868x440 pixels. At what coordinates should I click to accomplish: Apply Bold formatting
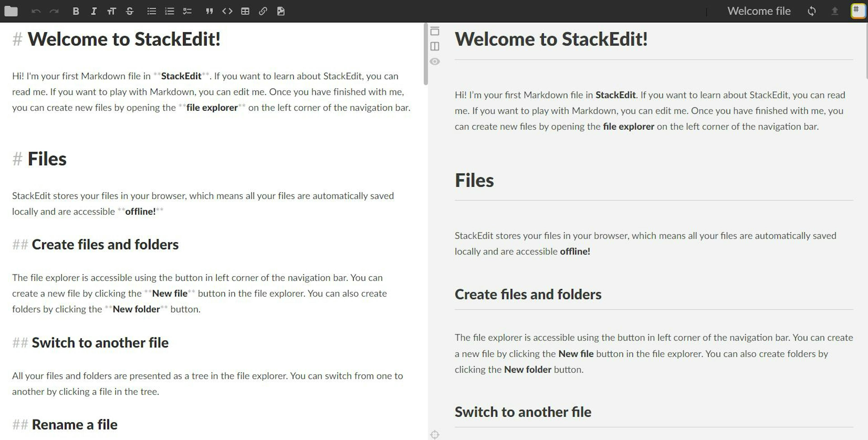[76, 11]
